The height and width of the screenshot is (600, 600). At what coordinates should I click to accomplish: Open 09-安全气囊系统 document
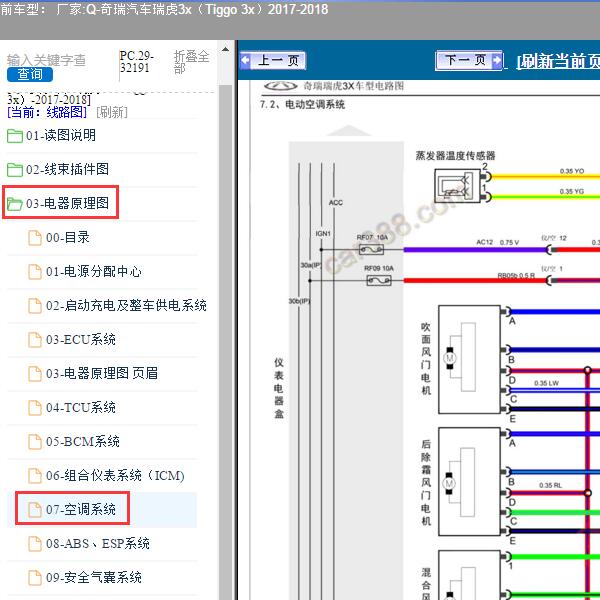(94, 577)
